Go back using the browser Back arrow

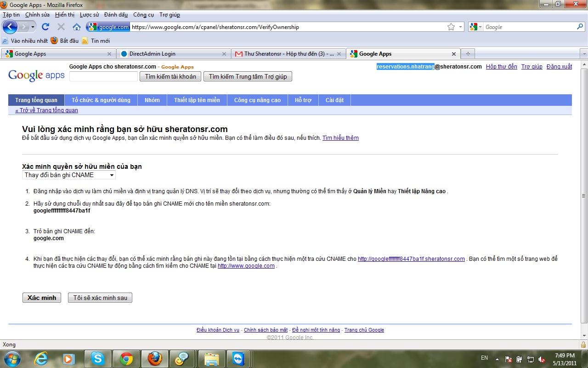click(10, 27)
